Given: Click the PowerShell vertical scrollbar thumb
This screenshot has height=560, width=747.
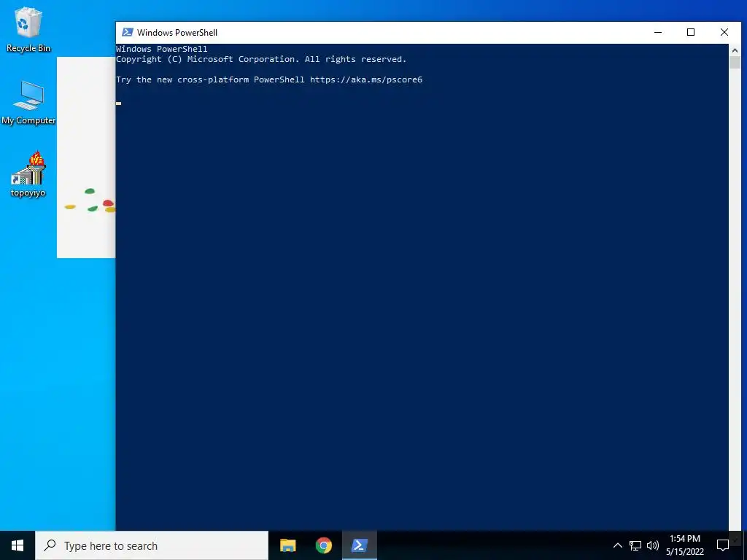Looking at the screenshot, I should (x=735, y=63).
